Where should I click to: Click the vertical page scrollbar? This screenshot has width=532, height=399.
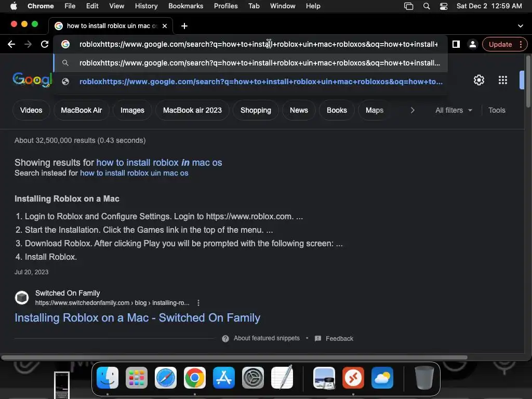pyautogui.click(x=528, y=82)
